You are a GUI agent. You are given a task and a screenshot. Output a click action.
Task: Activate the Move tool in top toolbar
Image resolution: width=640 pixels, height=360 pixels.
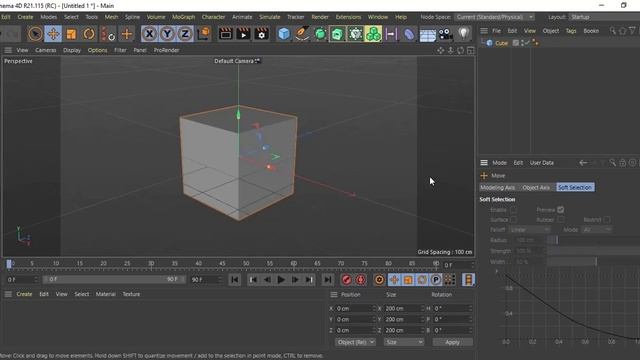[x=53, y=34]
